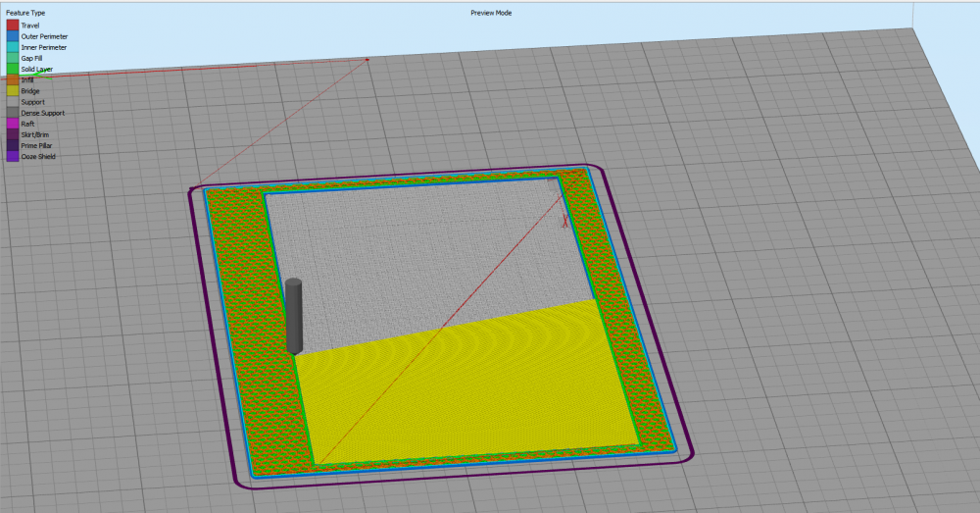Click the light gray Support swatch
The width and height of the screenshot is (980, 513).
point(13,102)
